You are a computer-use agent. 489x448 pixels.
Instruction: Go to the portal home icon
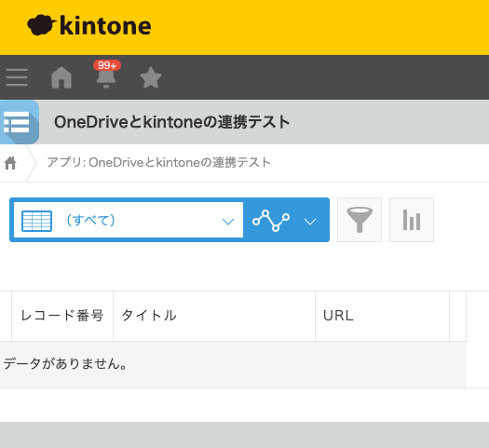[61, 77]
